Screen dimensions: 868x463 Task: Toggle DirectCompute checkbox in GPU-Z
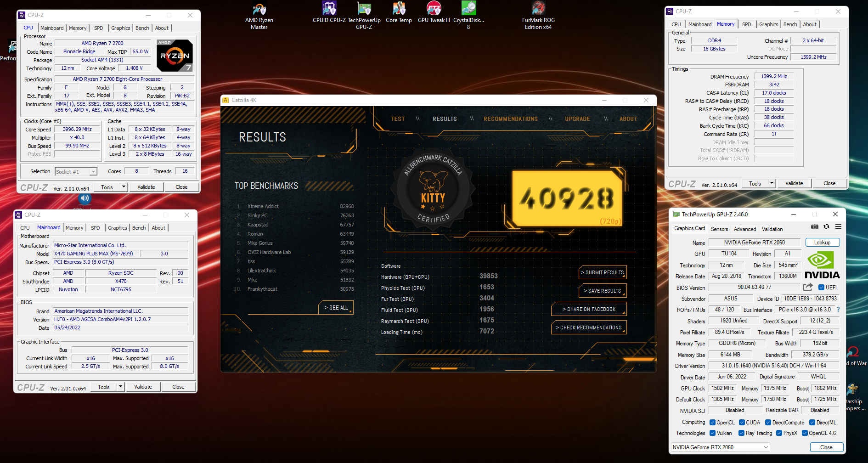[x=768, y=423]
